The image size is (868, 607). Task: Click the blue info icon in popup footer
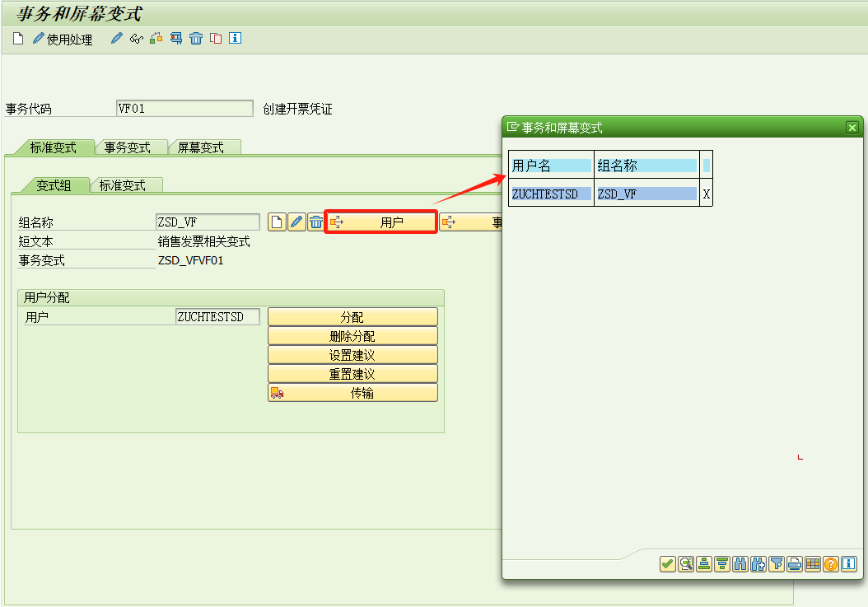[849, 564]
